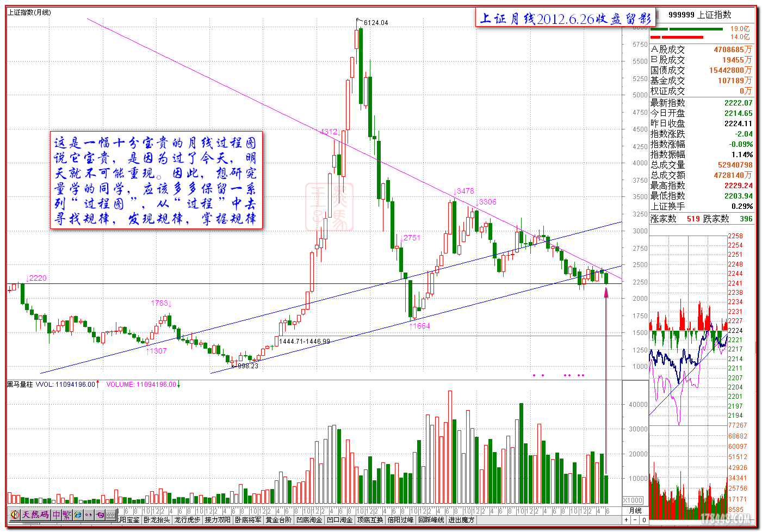Click the 涨家数 519 count
Image resolution: width=762 pixels, height=532 pixels.
point(693,219)
